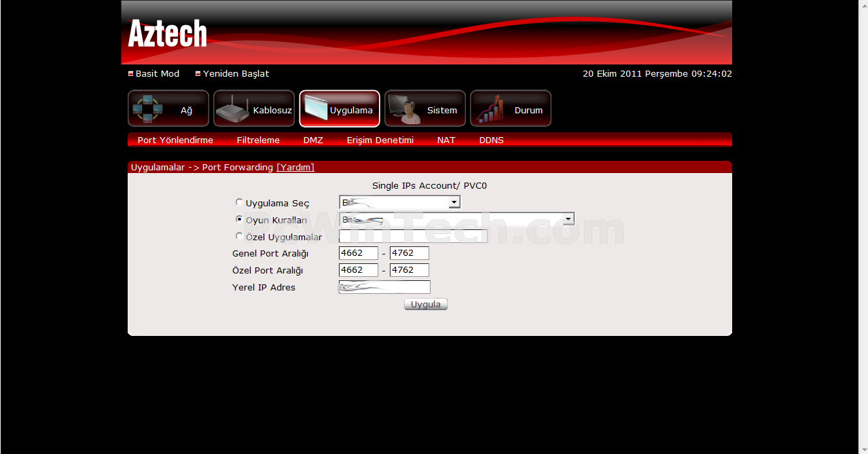Viewport: 868px width, 454px height.
Task: Open the Filtreleme menu item
Action: point(258,140)
